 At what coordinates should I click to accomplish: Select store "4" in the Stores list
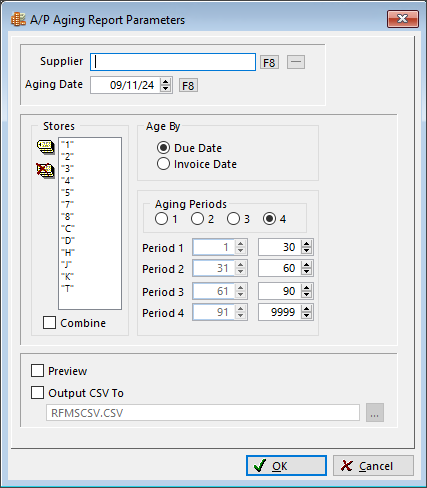[67, 181]
